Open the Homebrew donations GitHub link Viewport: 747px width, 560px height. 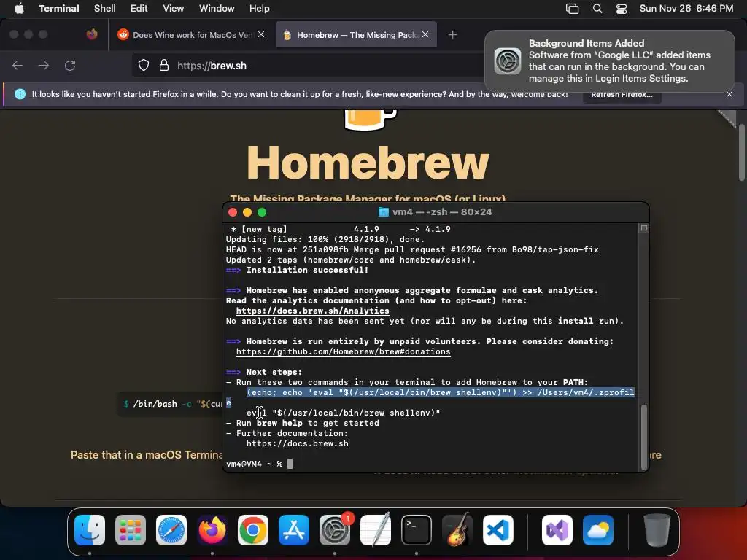pyautogui.click(x=343, y=352)
